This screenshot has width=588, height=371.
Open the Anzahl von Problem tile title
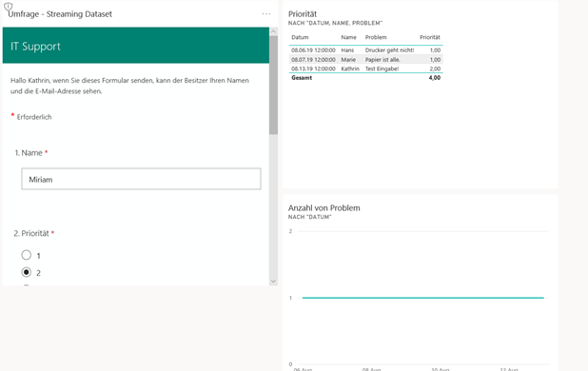pyautogui.click(x=324, y=208)
